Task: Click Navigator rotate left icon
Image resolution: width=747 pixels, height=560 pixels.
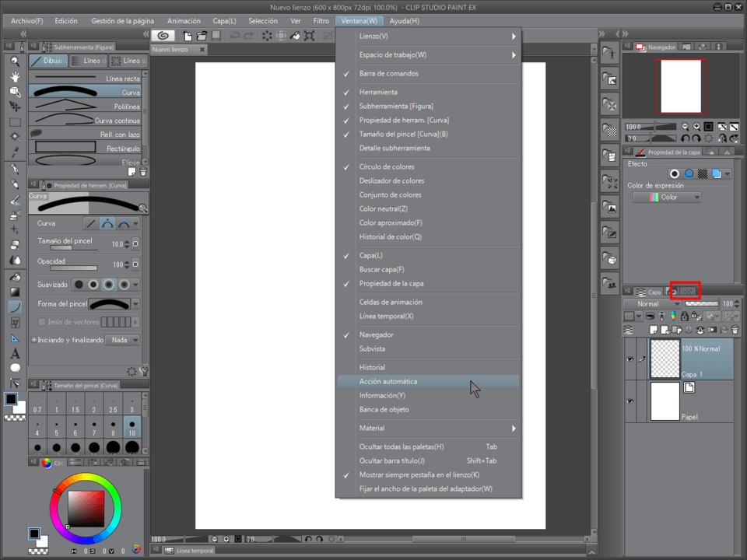Action: [685, 138]
